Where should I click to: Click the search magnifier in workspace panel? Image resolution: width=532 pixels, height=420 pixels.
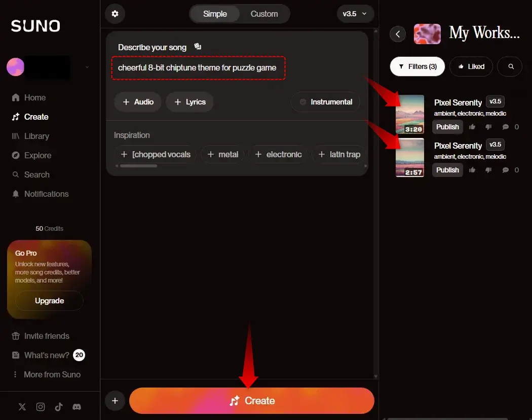coord(511,66)
